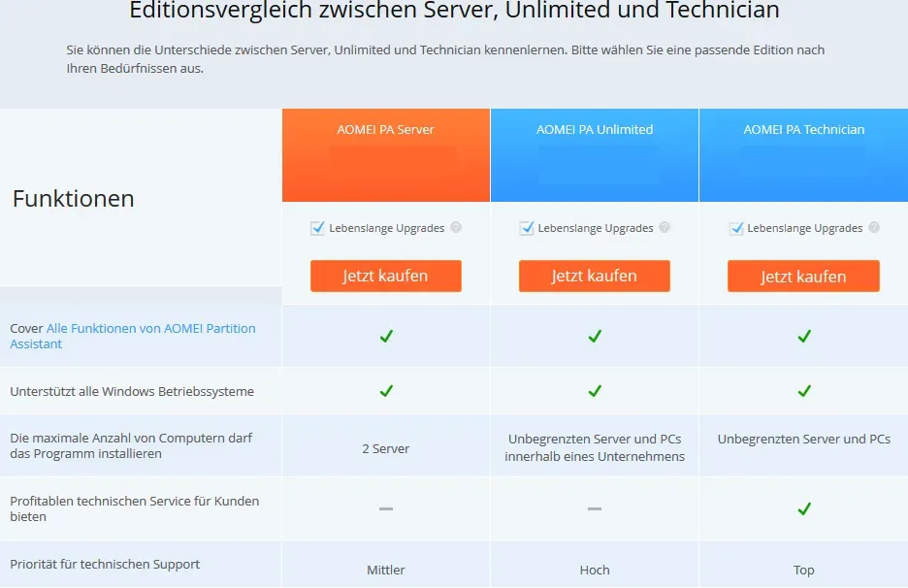Click Technician checkmark in Windows Betriebssysteme row
Viewport: 908px width, 588px height.
click(804, 391)
